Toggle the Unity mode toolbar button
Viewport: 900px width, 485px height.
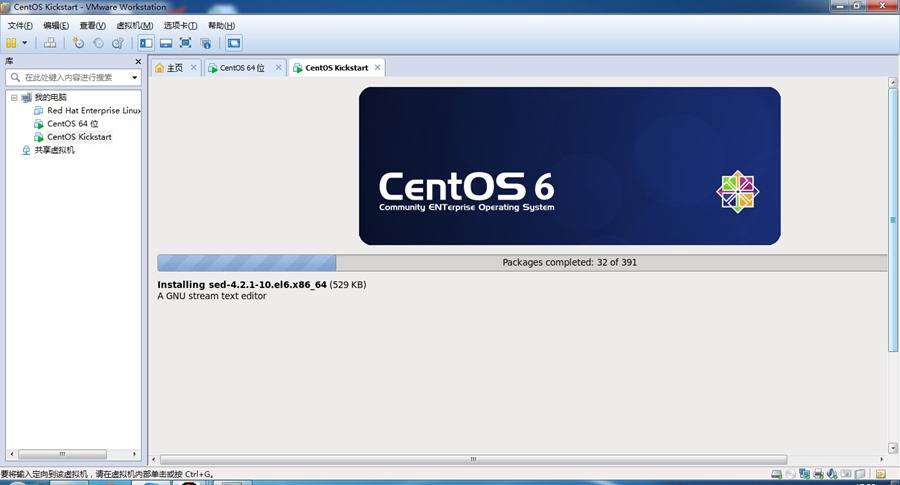206,43
